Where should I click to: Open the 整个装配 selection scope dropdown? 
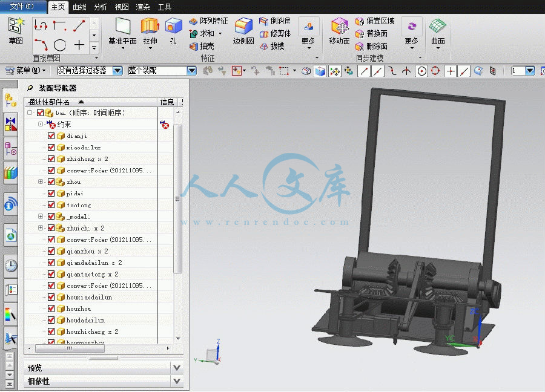tap(191, 71)
